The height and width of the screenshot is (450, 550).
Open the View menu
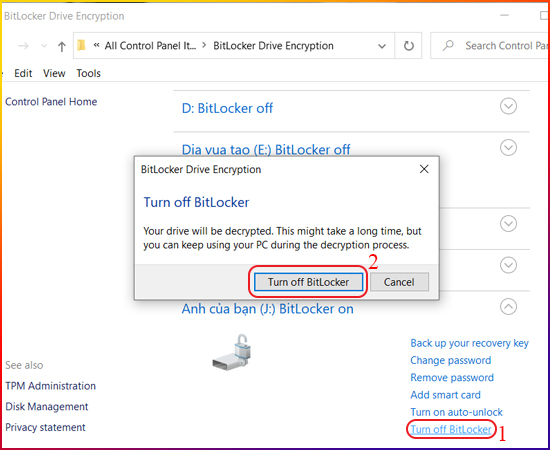(54, 73)
